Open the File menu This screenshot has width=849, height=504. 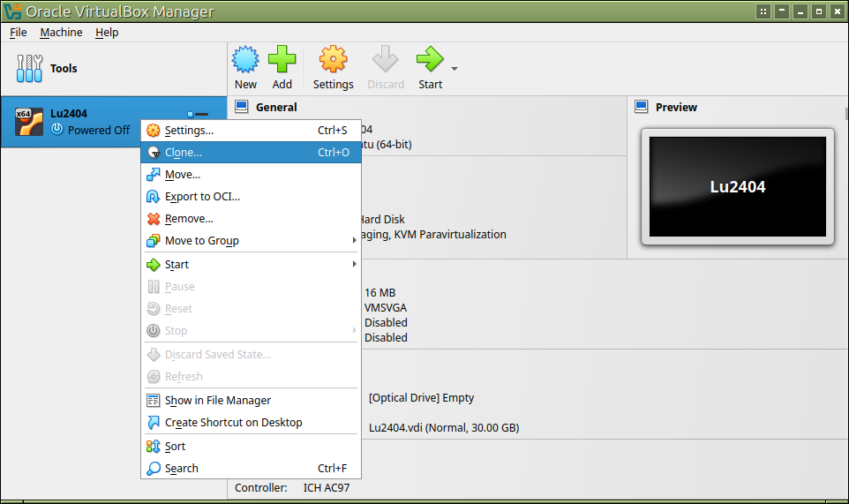[19, 33]
